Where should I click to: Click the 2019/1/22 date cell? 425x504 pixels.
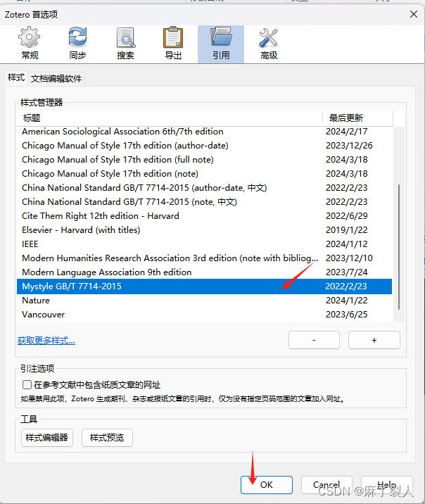pos(347,230)
